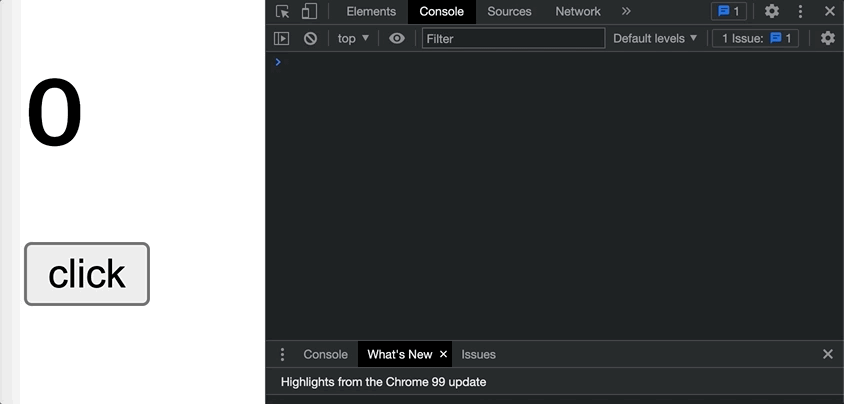Open the Network tab
Viewport: 844px width, 404px height.
[x=578, y=11]
